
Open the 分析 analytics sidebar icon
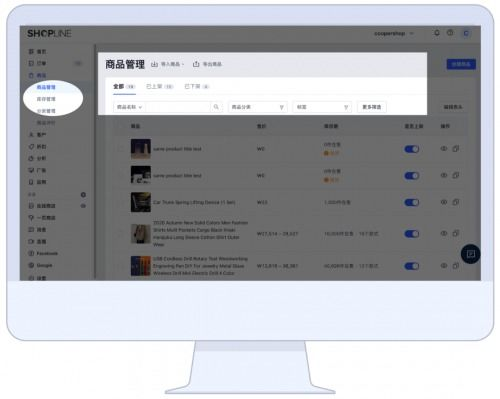click(31, 158)
